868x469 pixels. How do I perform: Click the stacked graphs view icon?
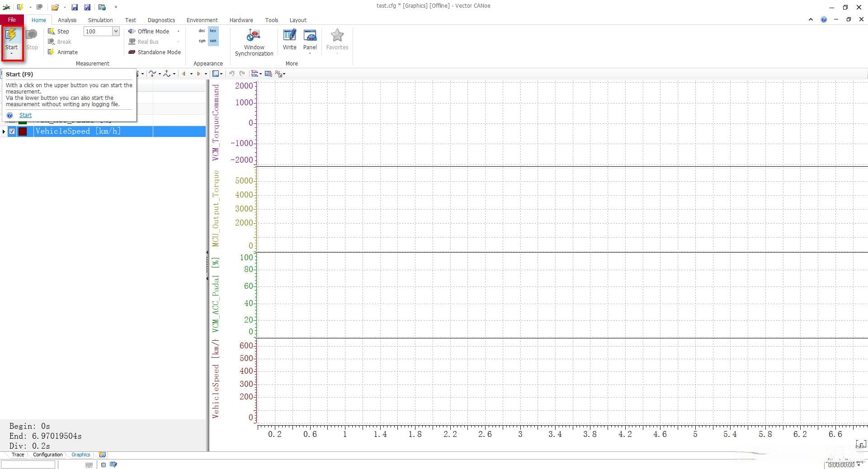click(255, 74)
